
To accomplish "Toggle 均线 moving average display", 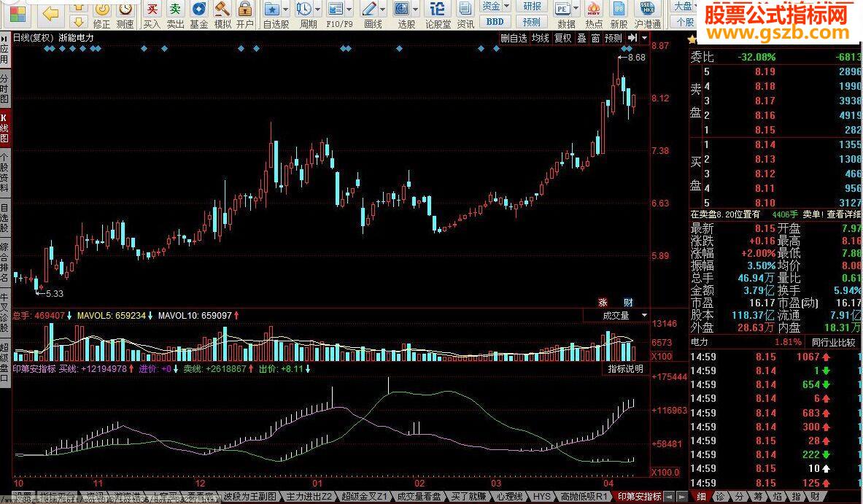I will click(x=540, y=38).
